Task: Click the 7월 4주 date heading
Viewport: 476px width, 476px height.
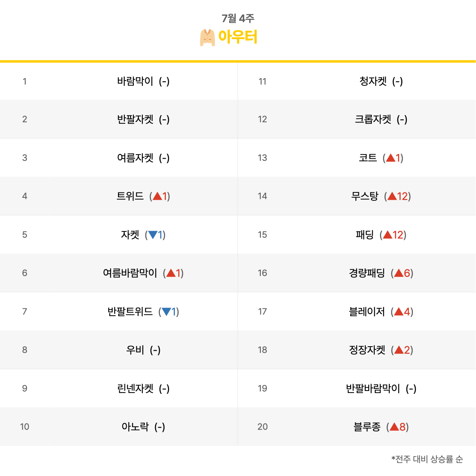Action: pyautogui.click(x=238, y=18)
